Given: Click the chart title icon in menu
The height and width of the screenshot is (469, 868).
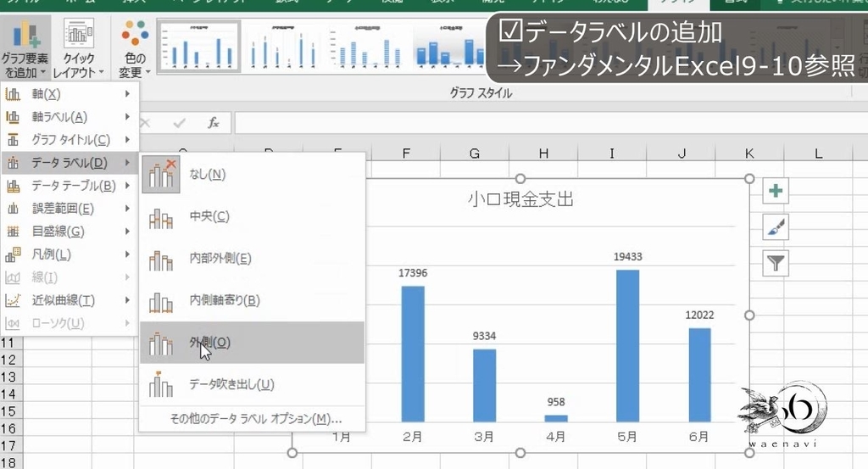Looking at the screenshot, I should [13, 140].
